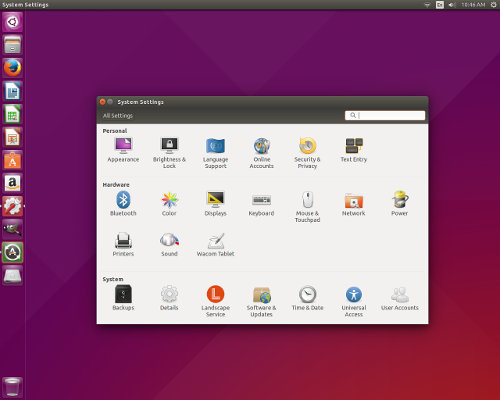Viewport: 500px width, 400px height.
Task: Open Displays settings
Action: (215, 204)
